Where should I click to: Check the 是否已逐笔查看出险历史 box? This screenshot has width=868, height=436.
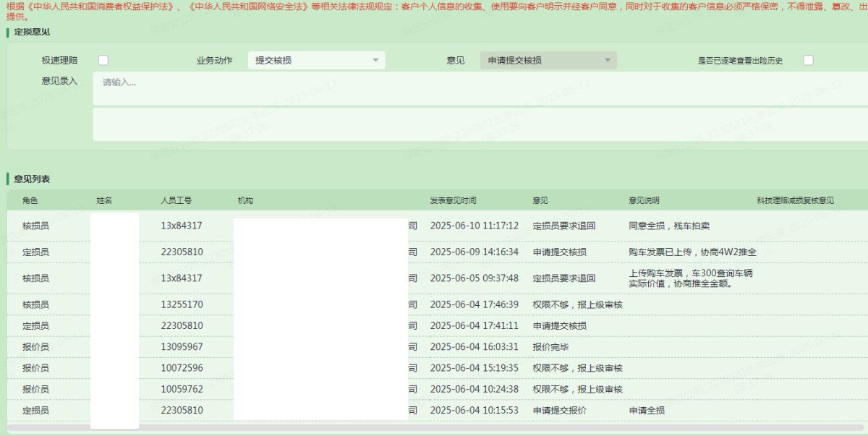click(808, 61)
